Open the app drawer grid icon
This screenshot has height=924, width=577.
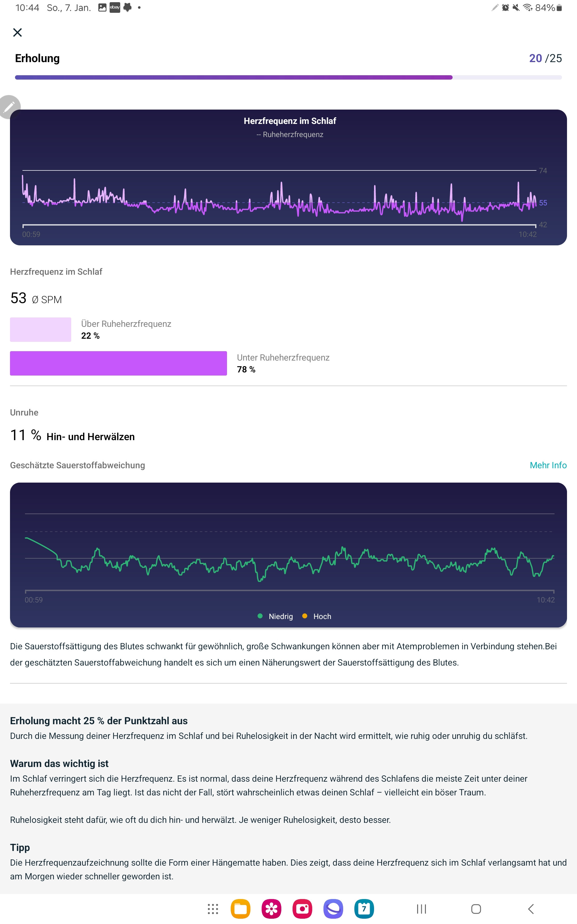click(213, 909)
